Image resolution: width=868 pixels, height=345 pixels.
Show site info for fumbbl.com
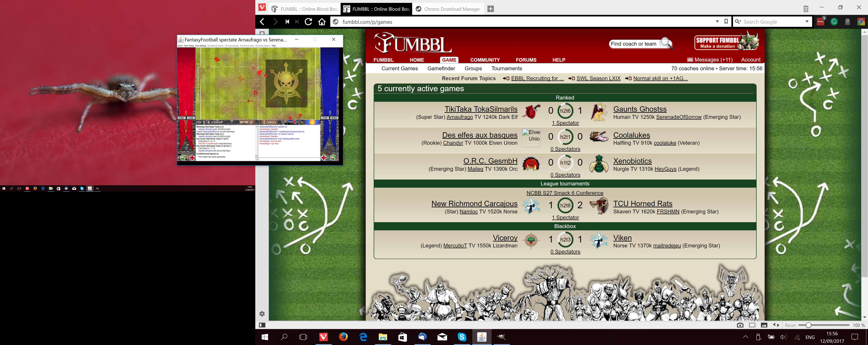pos(335,22)
